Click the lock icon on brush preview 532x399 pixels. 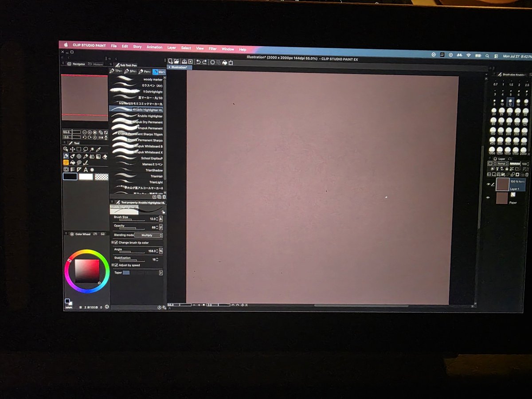point(163,212)
